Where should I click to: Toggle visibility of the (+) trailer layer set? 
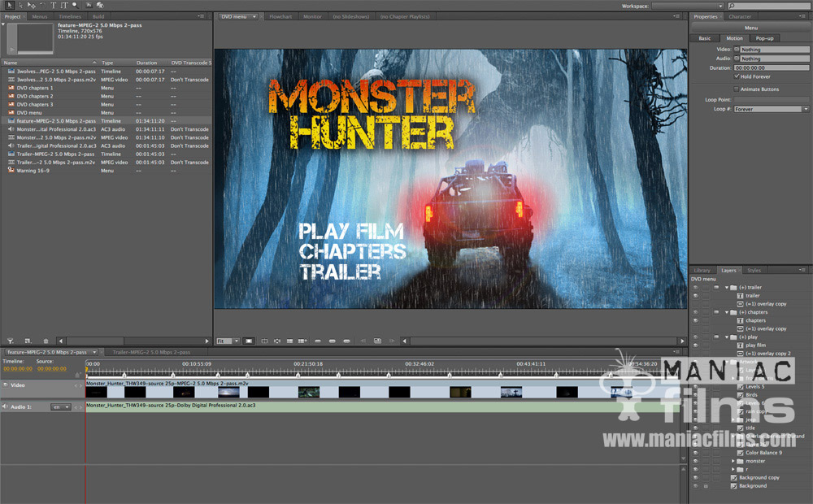(x=696, y=287)
